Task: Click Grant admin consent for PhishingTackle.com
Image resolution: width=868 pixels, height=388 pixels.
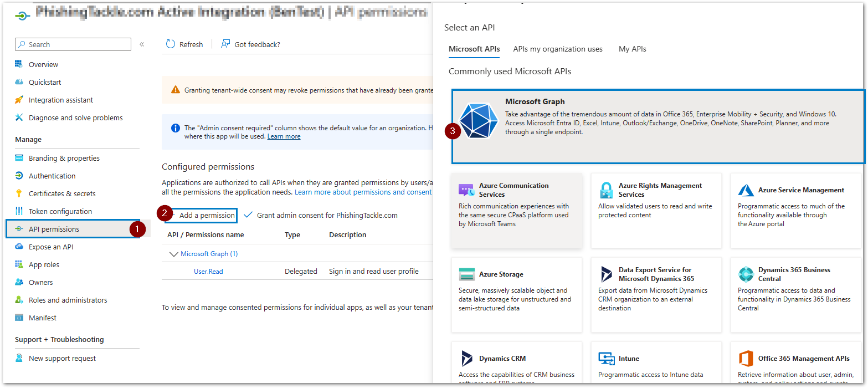Action: tap(321, 215)
